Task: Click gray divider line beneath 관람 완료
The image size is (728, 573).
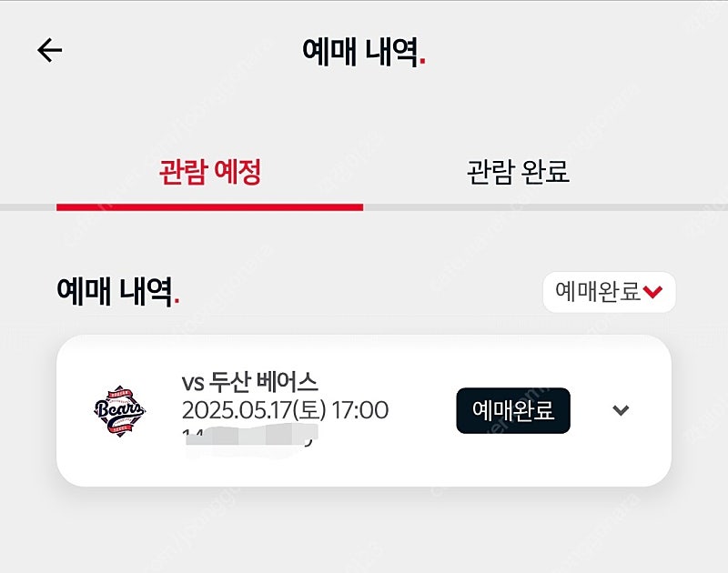Action: (545, 207)
